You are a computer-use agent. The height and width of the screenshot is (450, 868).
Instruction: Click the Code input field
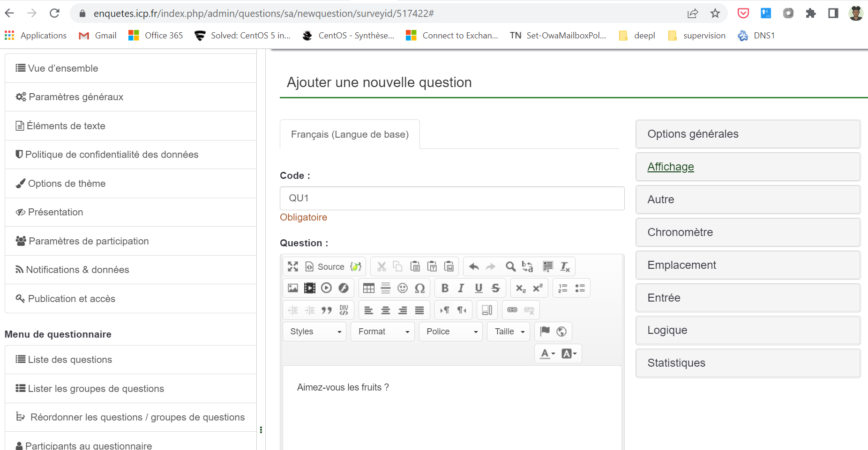point(452,198)
